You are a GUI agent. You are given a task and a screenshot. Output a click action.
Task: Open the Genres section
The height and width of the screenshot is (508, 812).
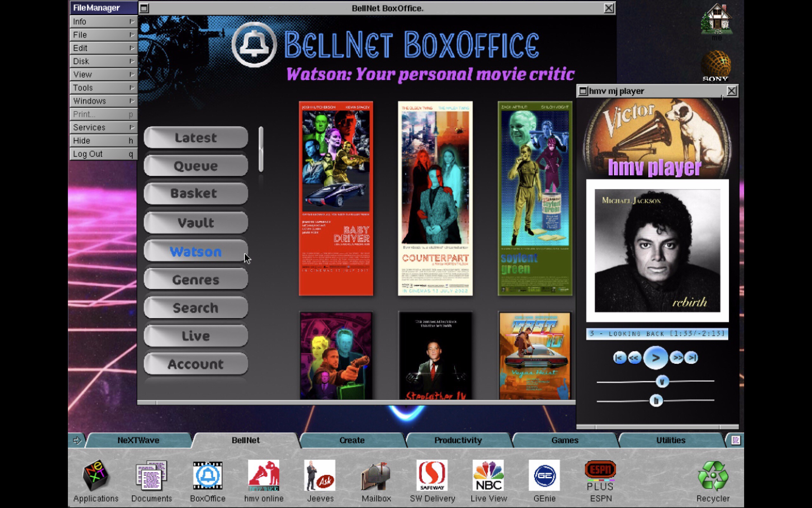point(196,279)
